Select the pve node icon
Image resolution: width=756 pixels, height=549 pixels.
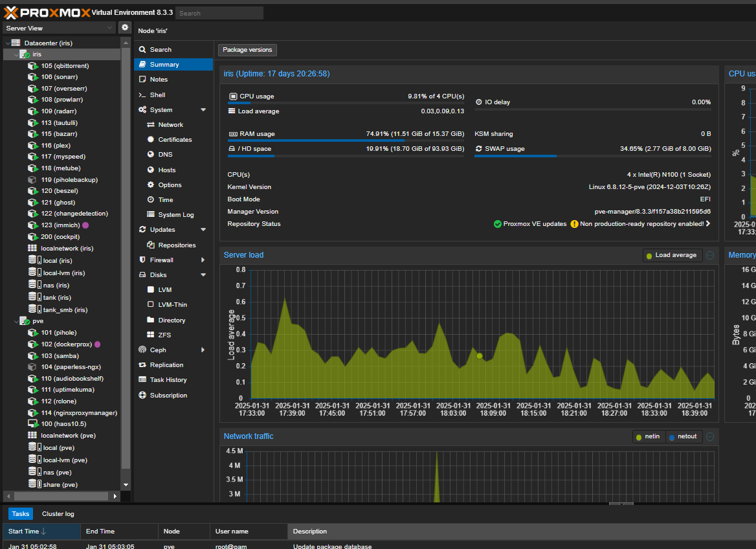[25, 321]
